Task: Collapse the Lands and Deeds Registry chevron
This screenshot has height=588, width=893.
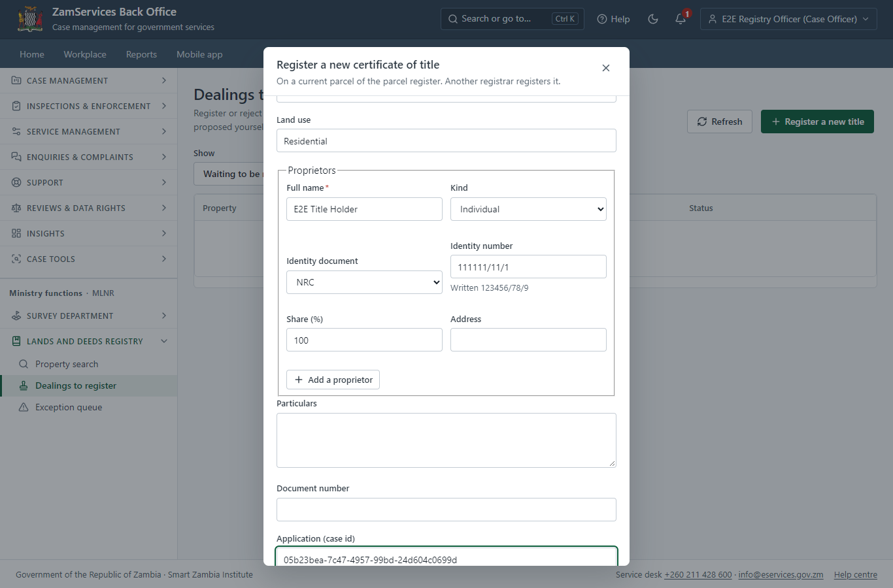Action: (164, 341)
